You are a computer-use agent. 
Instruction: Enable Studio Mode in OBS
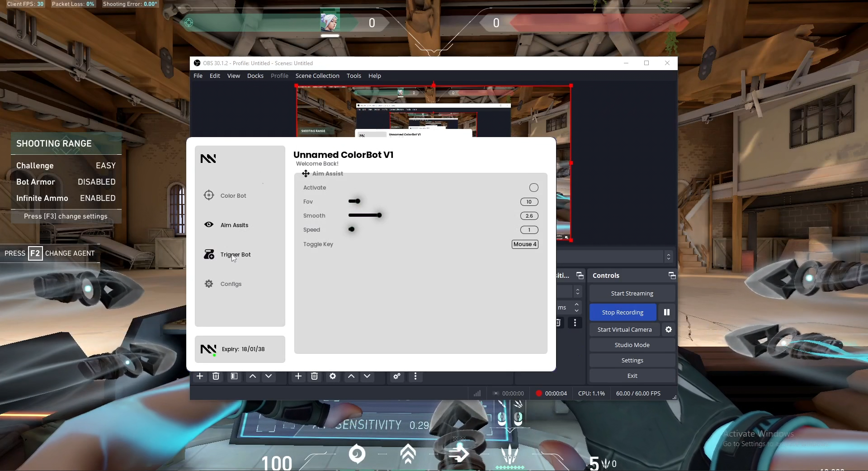[x=632, y=345]
